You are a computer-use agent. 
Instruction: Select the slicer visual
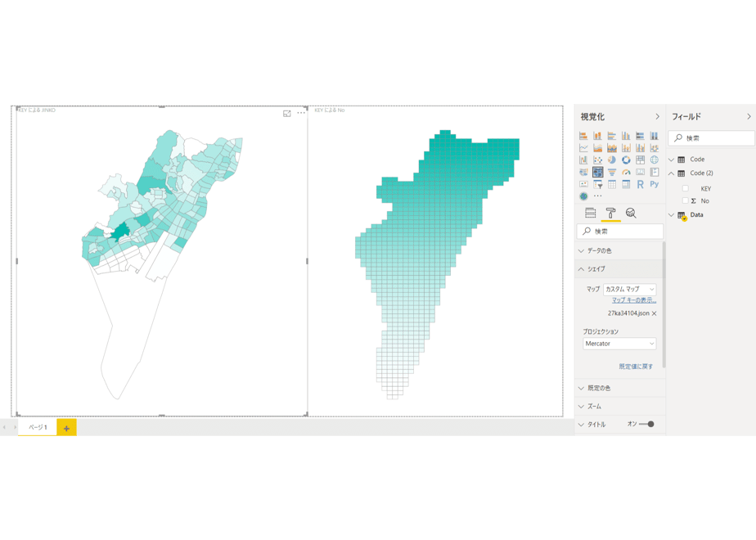tap(597, 184)
